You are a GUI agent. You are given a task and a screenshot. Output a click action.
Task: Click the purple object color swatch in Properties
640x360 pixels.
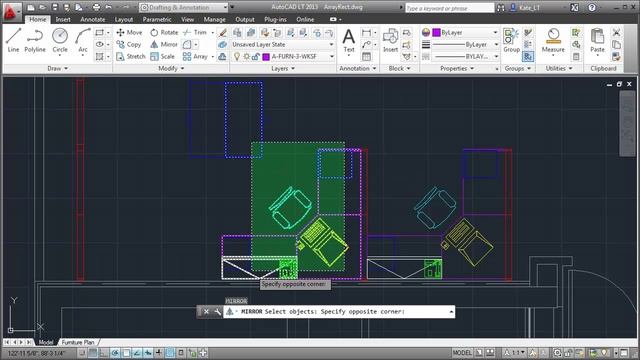pos(436,33)
